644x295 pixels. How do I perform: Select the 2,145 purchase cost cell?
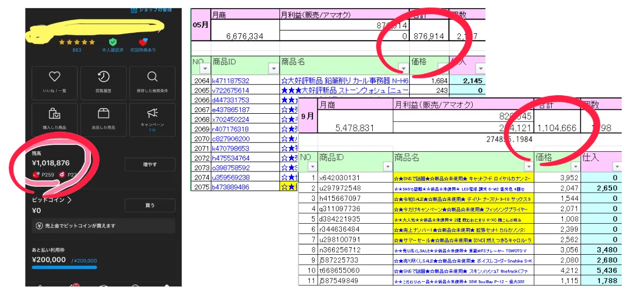[x=468, y=81]
